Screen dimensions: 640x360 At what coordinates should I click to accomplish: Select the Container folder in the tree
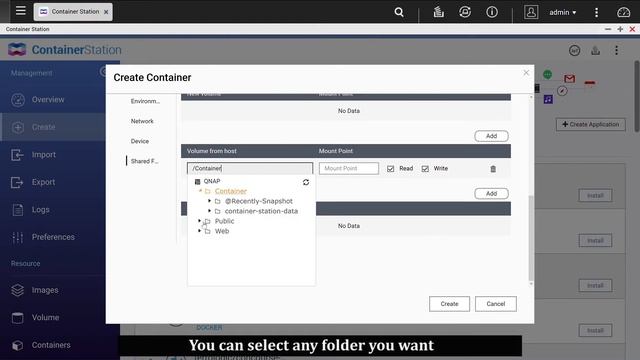click(x=231, y=191)
